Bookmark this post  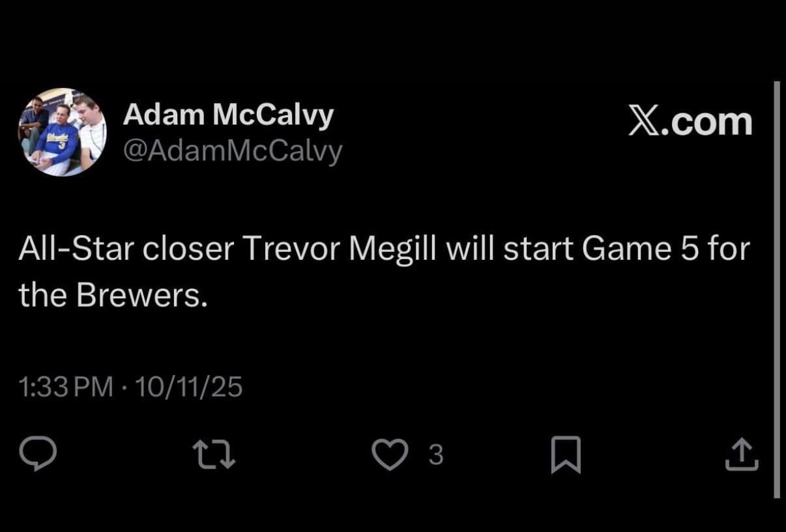click(565, 455)
